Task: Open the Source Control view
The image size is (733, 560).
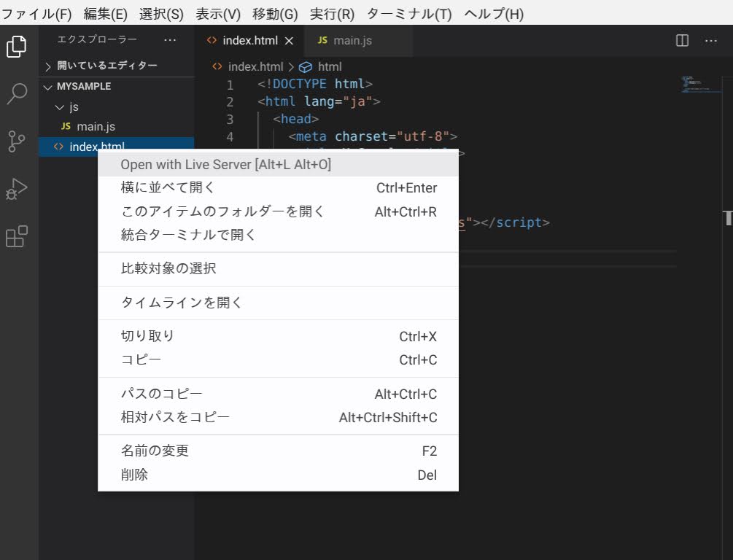Action: pyautogui.click(x=17, y=141)
